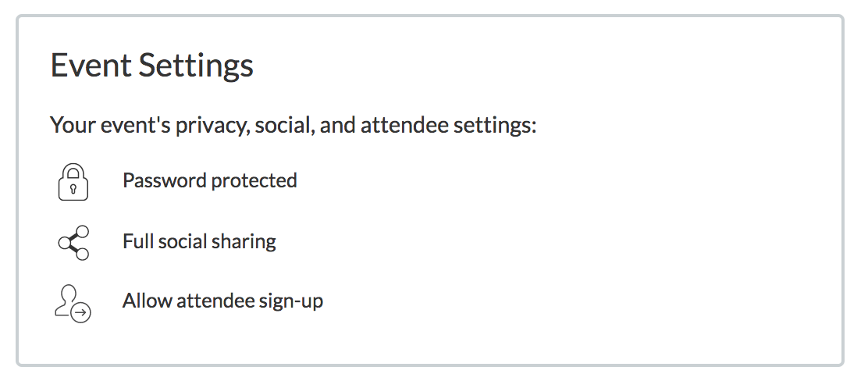Image resolution: width=868 pixels, height=381 pixels.
Task: Select the Password protected setting label
Action: point(210,181)
